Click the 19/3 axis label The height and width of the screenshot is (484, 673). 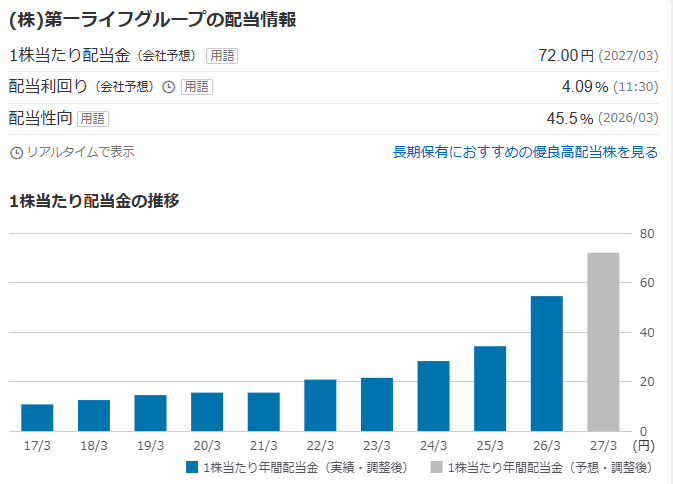[150, 446]
